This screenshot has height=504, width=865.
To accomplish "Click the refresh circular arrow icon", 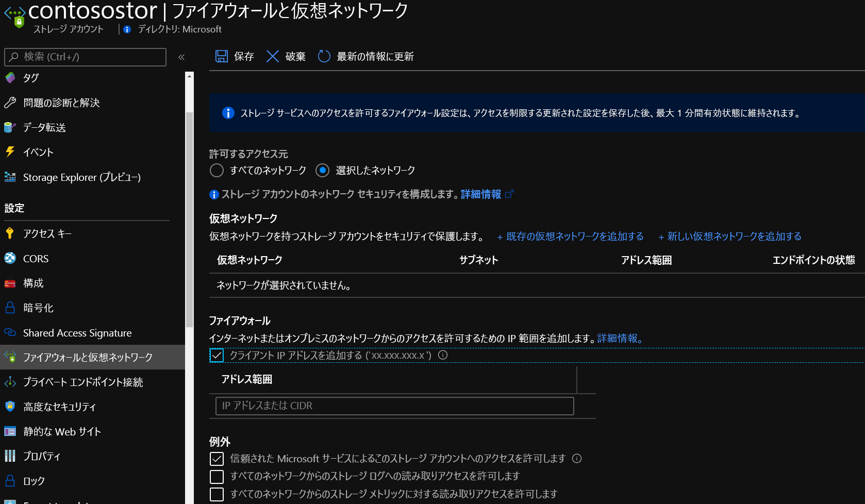I will [x=324, y=56].
